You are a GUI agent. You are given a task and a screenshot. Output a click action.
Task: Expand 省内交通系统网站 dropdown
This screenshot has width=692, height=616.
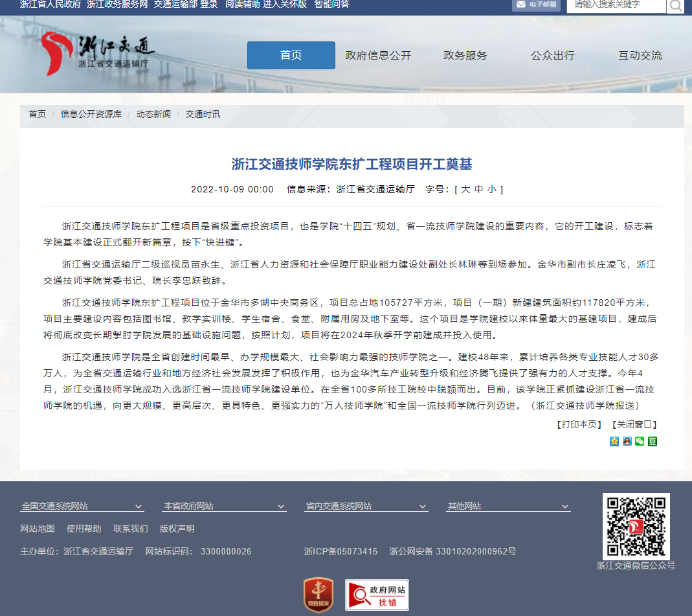[366, 507]
